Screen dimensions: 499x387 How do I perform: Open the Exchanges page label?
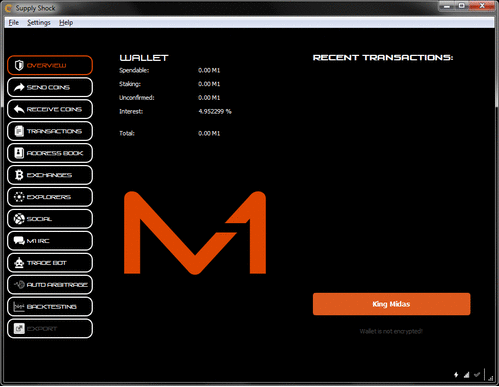pos(49,175)
